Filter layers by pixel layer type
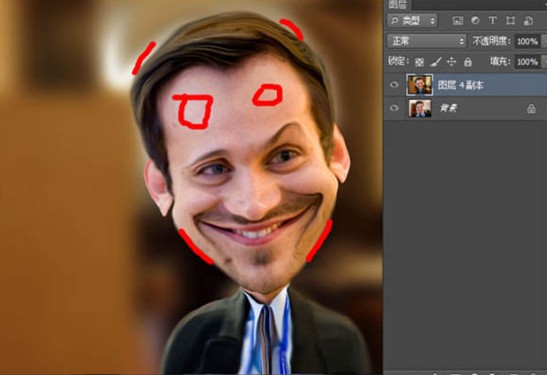The image size is (547, 375). 458,21
